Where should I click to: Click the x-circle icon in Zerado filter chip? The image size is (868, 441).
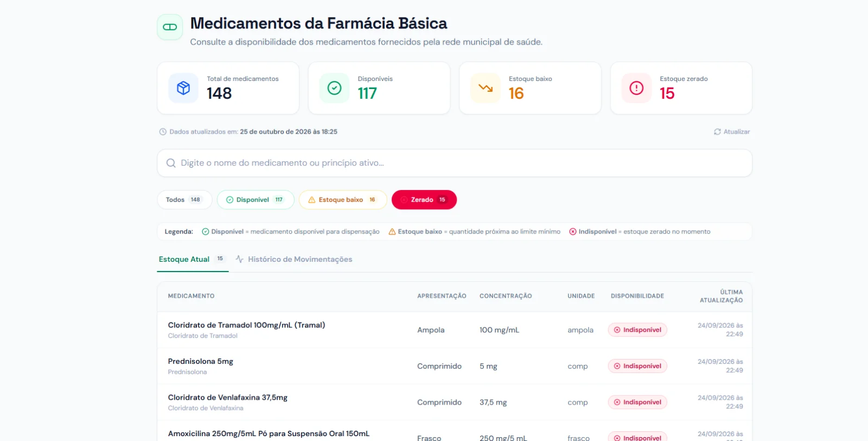click(404, 200)
